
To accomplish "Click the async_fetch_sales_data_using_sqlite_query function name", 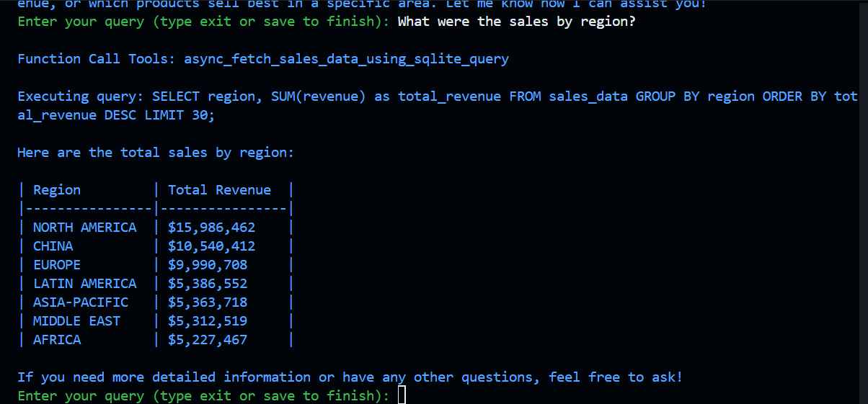I will click(346, 59).
